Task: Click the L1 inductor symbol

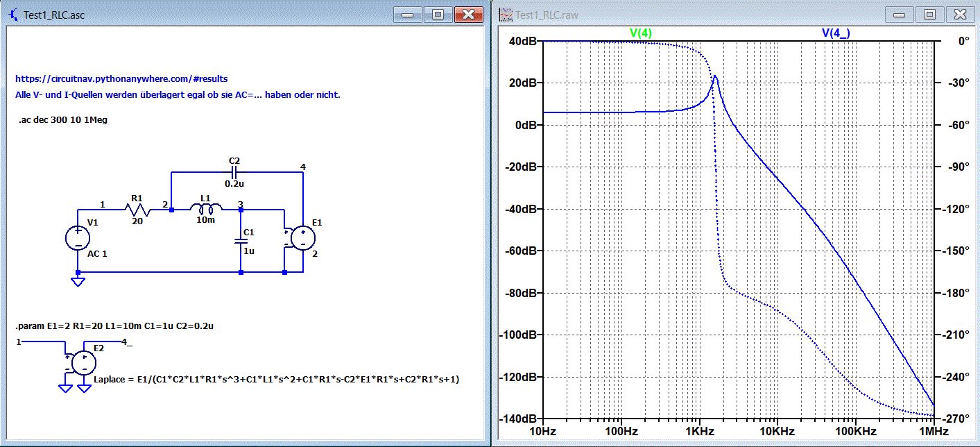Action: [x=205, y=208]
